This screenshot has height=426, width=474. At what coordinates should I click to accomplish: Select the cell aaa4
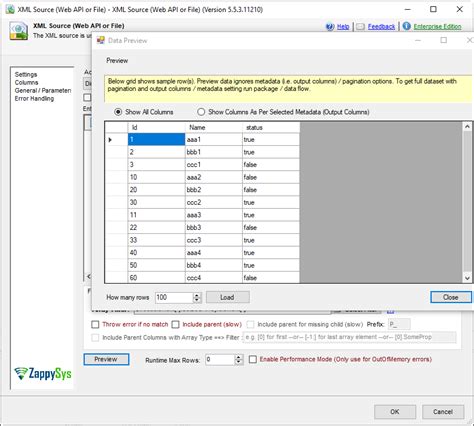(x=214, y=253)
